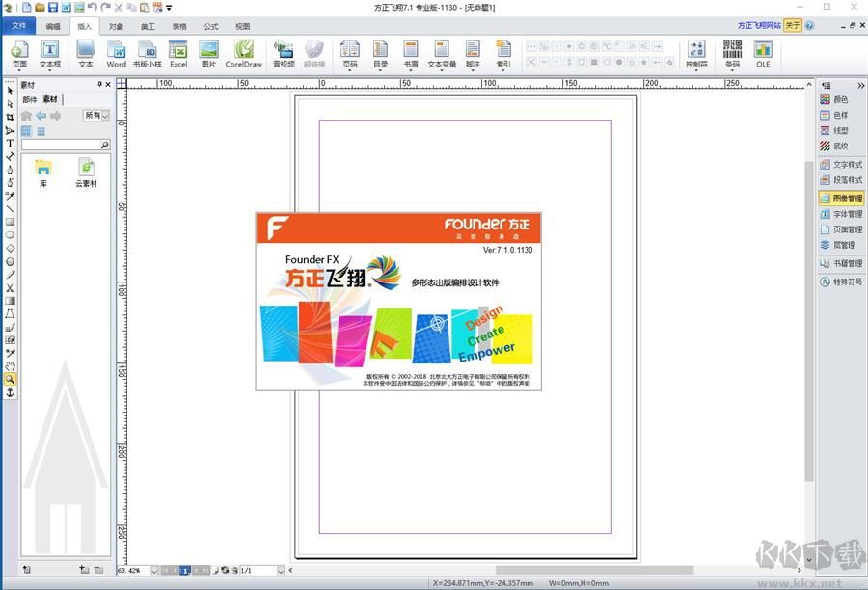Switch to the 对象 ribbon tab
The image size is (868, 590).
[117, 26]
